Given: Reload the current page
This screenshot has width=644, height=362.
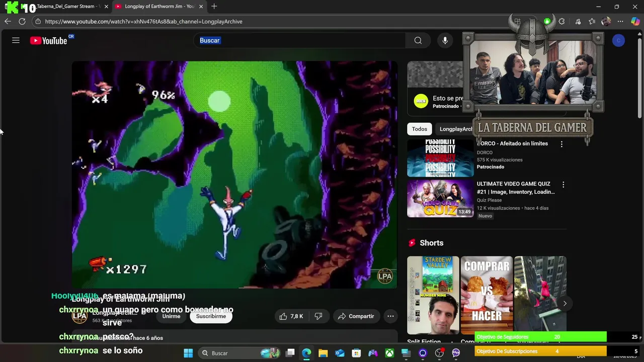Looking at the screenshot, I should click(22, 21).
